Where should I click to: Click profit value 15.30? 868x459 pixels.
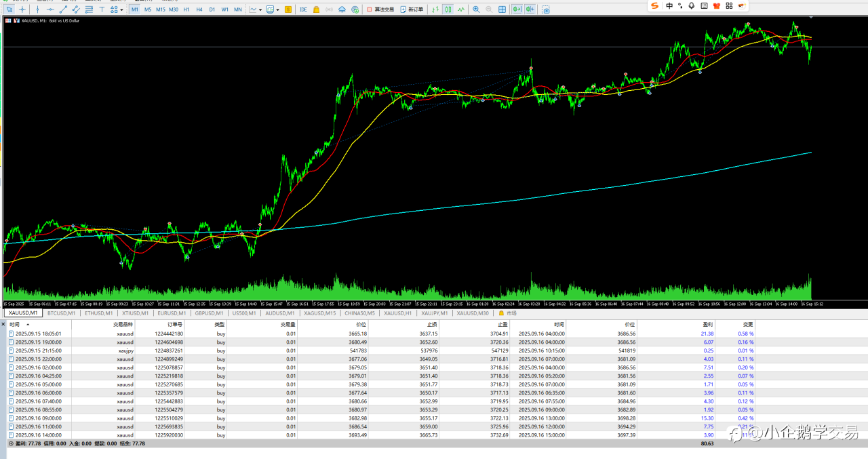coord(707,418)
